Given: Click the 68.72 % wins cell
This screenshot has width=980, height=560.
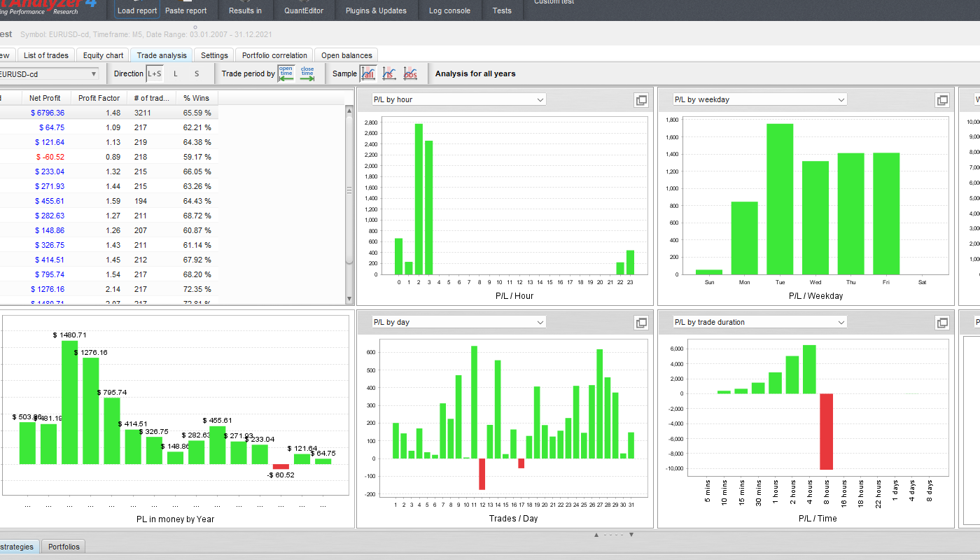Looking at the screenshot, I should 197,216.
